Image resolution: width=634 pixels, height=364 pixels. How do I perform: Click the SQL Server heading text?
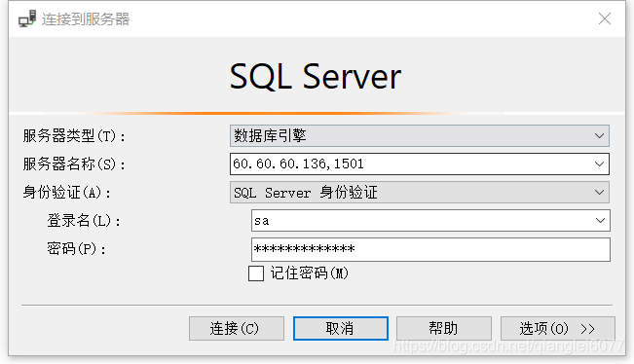click(316, 76)
